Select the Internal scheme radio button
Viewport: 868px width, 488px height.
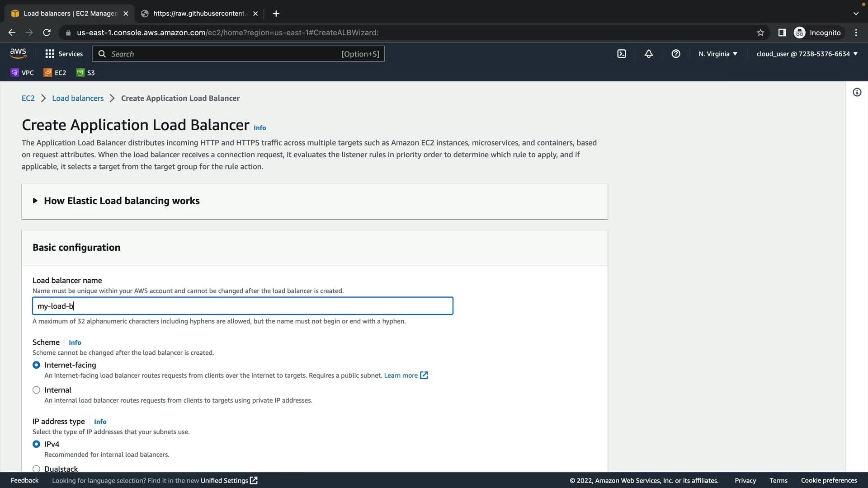(37, 390)
